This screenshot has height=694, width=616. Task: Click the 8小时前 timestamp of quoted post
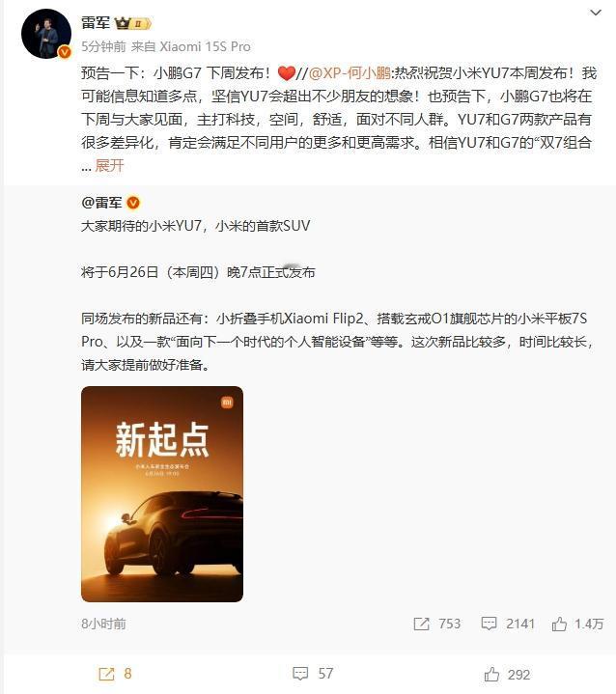103,624
